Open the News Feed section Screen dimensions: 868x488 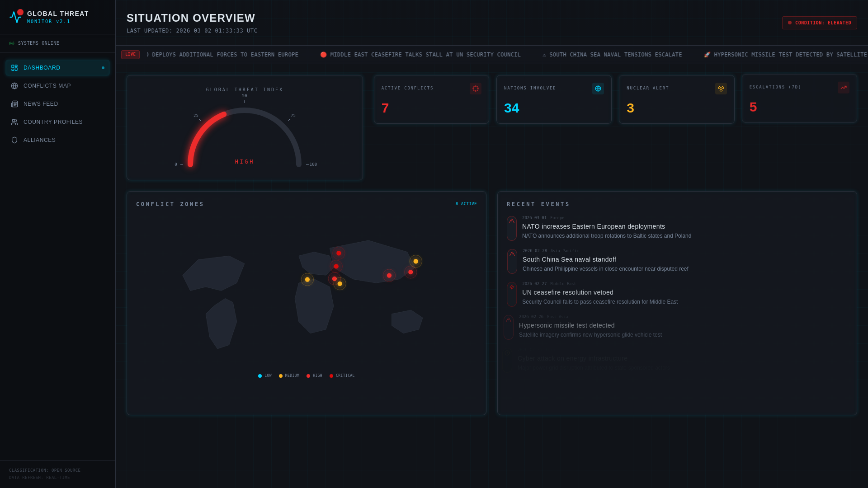(x=58, y=104)
